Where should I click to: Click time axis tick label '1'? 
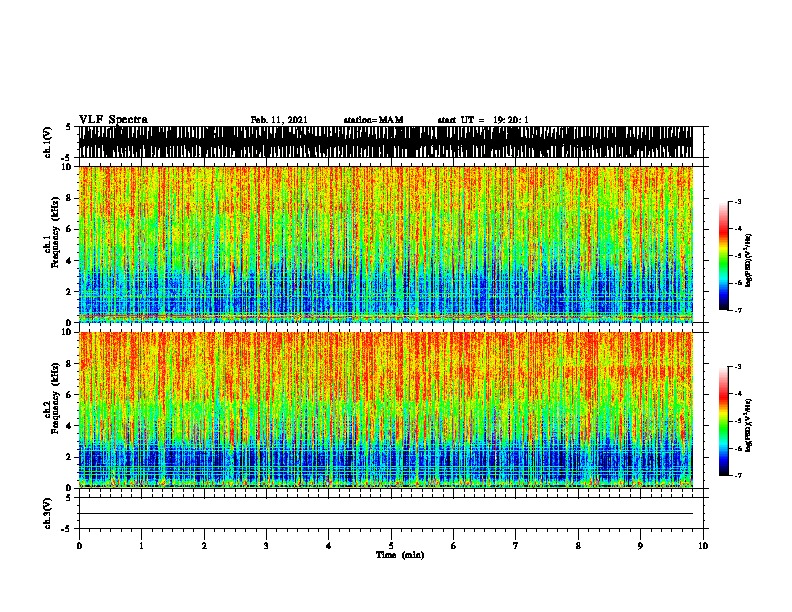141,546
